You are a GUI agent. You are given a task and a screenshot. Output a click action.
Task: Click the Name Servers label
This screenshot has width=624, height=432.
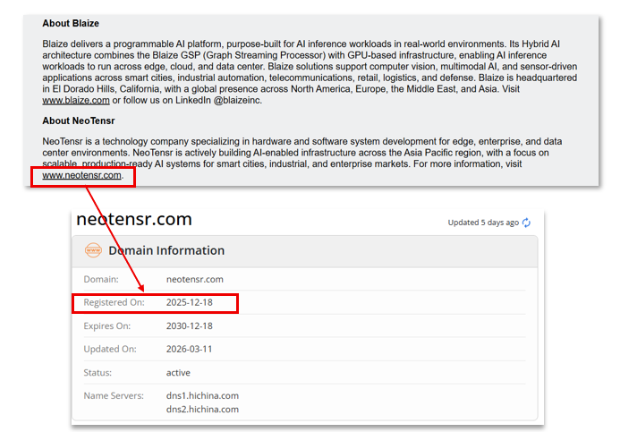click(113, 396)
